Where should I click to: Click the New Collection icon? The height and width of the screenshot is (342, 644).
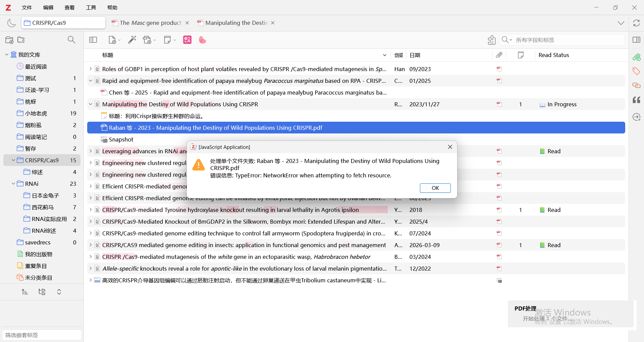click(9, 40)
